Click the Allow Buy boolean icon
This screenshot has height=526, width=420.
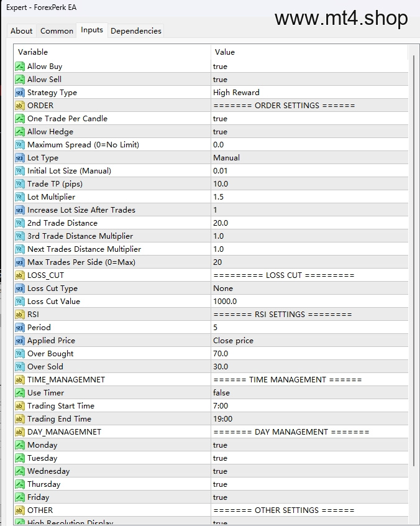20,67
